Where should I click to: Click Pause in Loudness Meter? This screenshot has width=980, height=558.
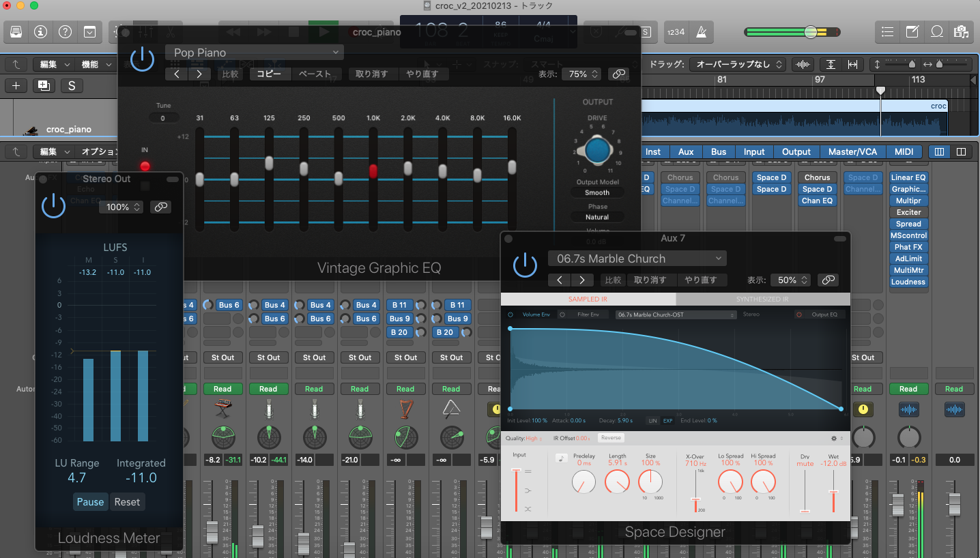(x=90, y=502)
